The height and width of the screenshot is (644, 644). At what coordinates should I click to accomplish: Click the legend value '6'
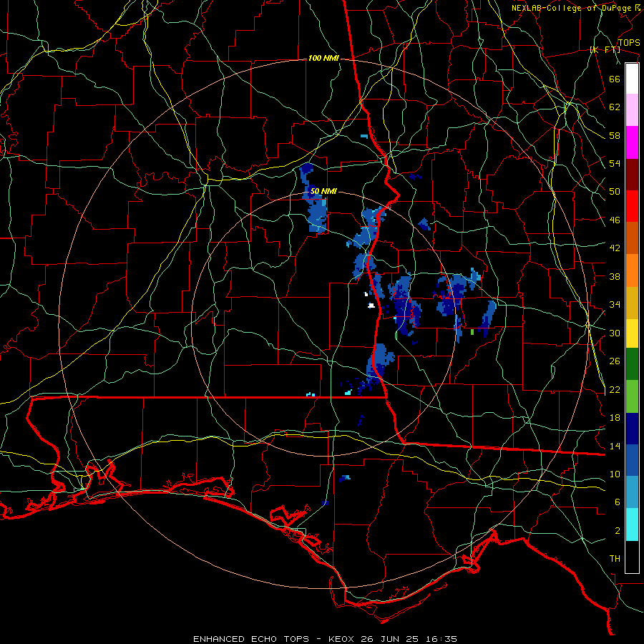click(x=618, y=502)
